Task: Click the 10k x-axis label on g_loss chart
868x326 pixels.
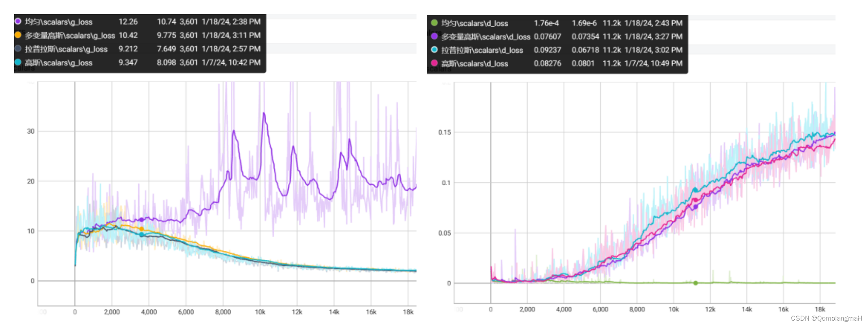Action: (x=260, y=312)
